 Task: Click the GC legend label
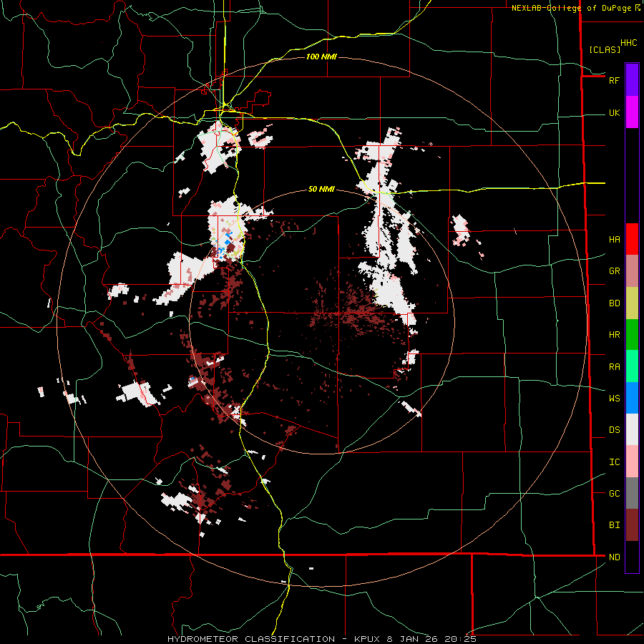pos(614,494)
